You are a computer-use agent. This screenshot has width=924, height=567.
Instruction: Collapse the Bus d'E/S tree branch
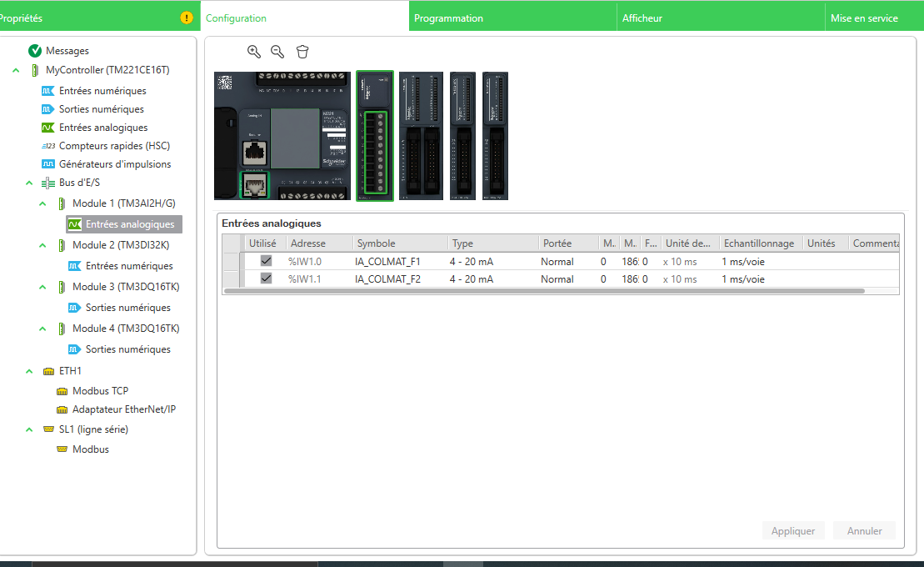[29, 183]
